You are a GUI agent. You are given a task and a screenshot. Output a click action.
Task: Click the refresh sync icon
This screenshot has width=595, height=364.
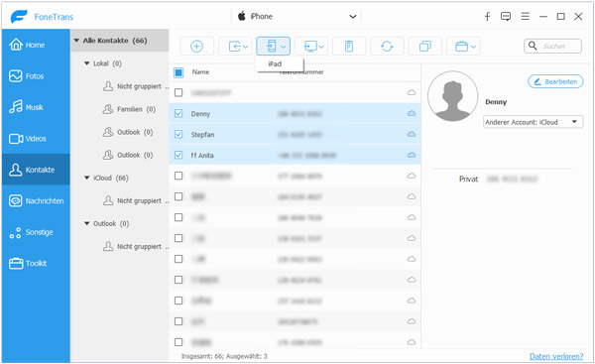[x=387, y=47]
